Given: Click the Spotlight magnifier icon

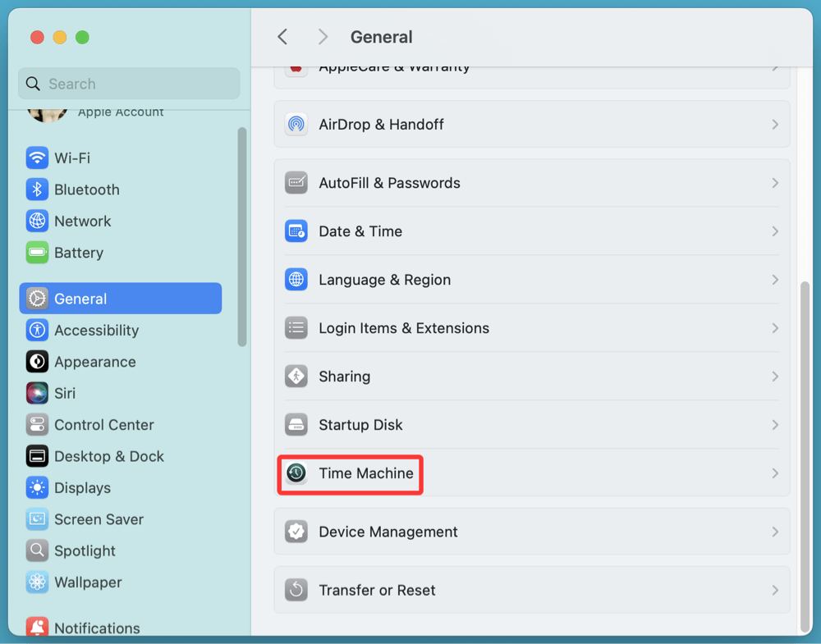Looking at the screenshot, I should 37,550.
